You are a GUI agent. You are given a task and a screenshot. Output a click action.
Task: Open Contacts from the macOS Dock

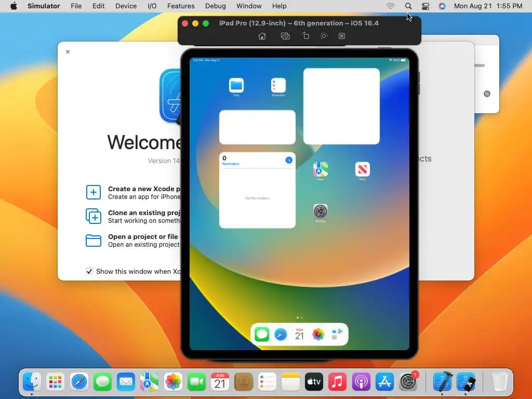244,382
